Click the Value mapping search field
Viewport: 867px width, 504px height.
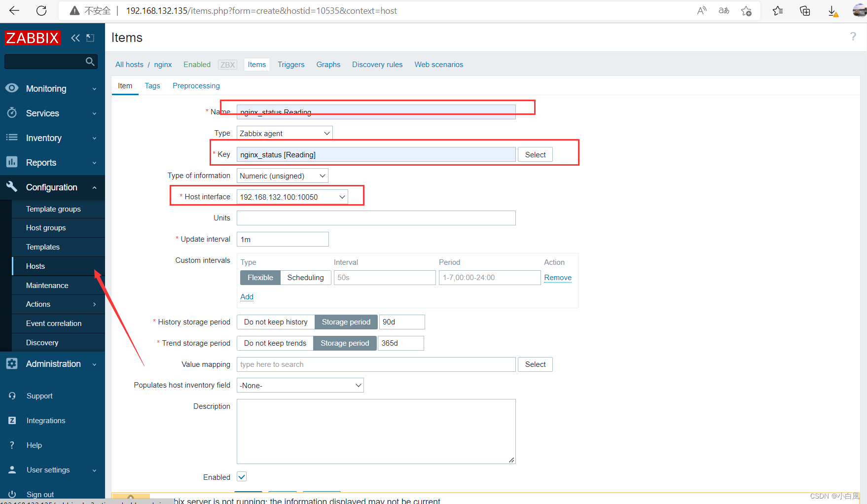coord(376,364)
